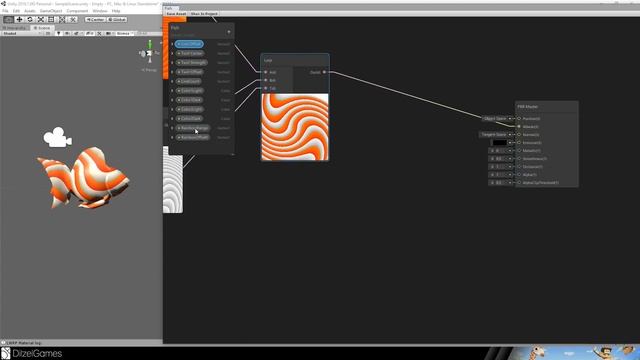Click the Metallic X value field
This screenshot has height=360, width=640.
499,151
